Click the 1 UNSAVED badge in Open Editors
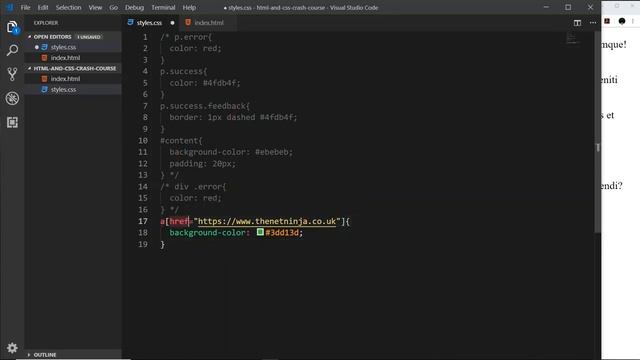Screen dimensions: 640x360 point(89,37)
